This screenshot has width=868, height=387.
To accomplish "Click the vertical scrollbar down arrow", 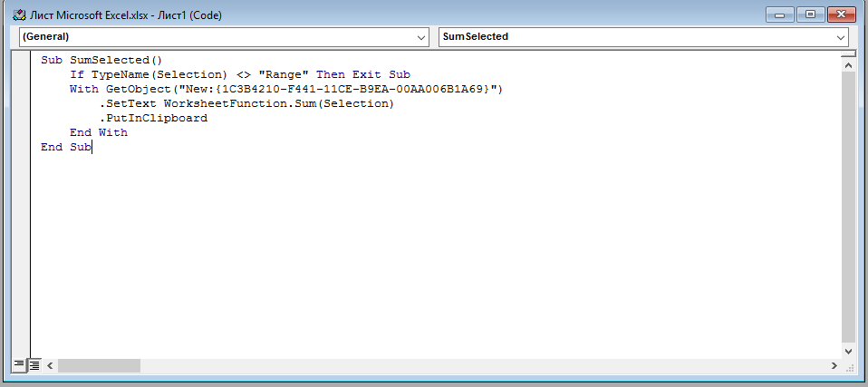I will coord(848,350).
